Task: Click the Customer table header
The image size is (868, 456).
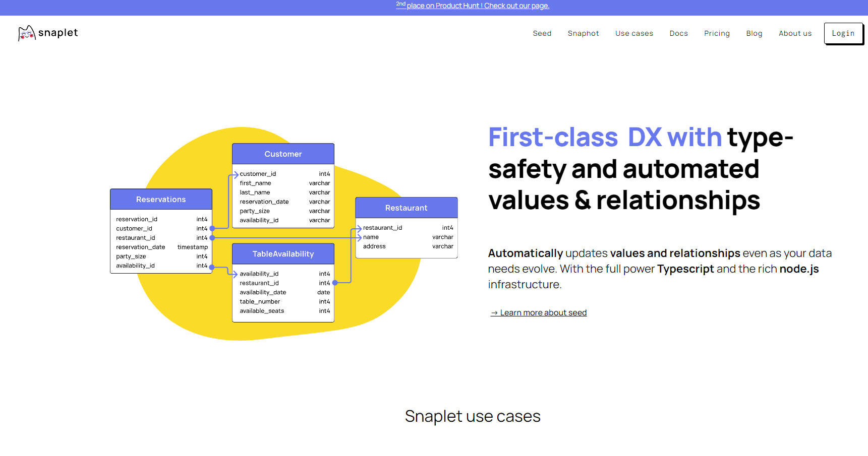Action: (x=283, y=154)
